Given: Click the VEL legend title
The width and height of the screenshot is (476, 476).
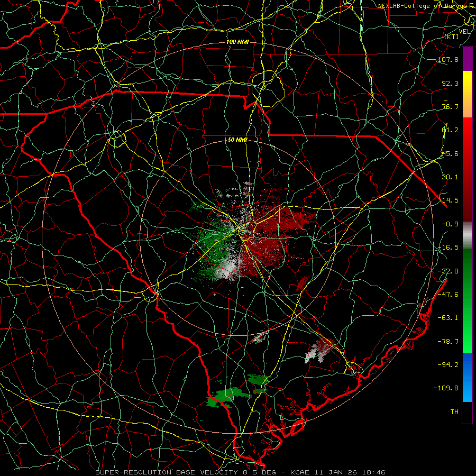Looking at the screenshot, I should pos(464,32).
